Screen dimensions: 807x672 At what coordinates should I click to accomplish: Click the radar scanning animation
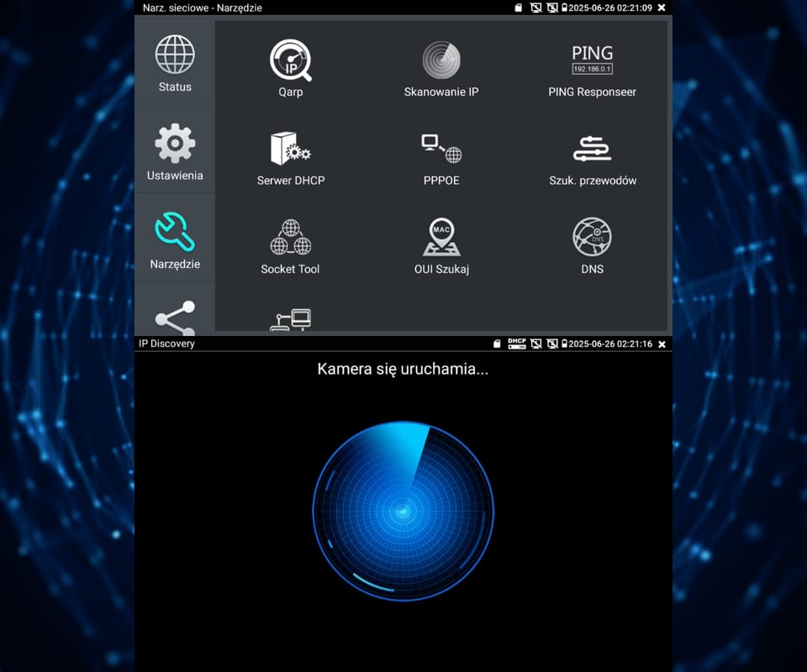pos(403,512)
